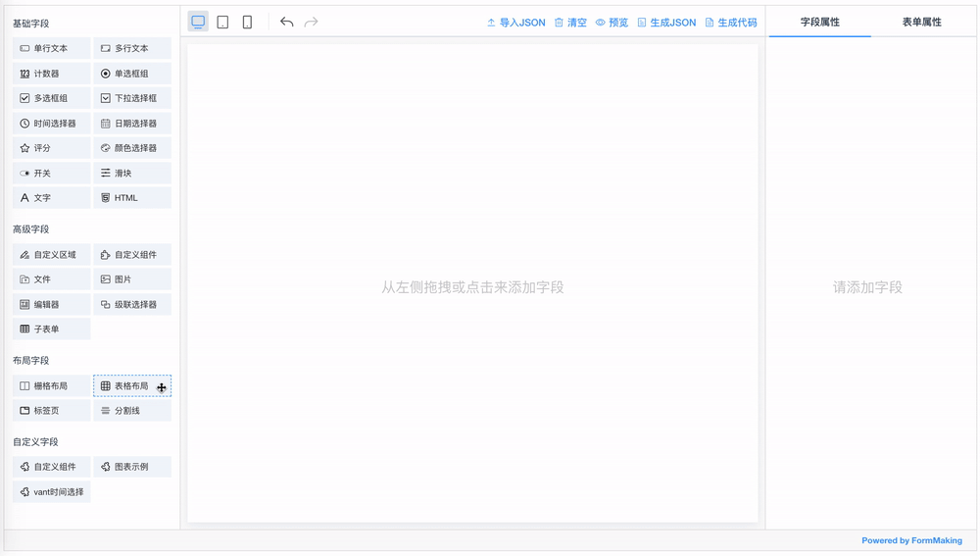The height and width of the screenshot is (556, 980).
Task: Add 时间选择器 time picker field
Action: click(51, 124)
